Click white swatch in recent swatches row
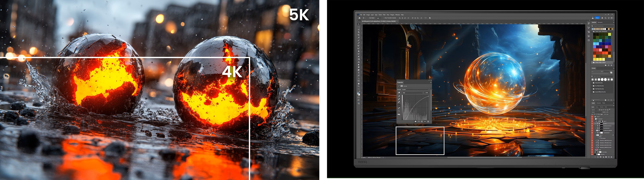The image size is (644, 180). (605, 29)
